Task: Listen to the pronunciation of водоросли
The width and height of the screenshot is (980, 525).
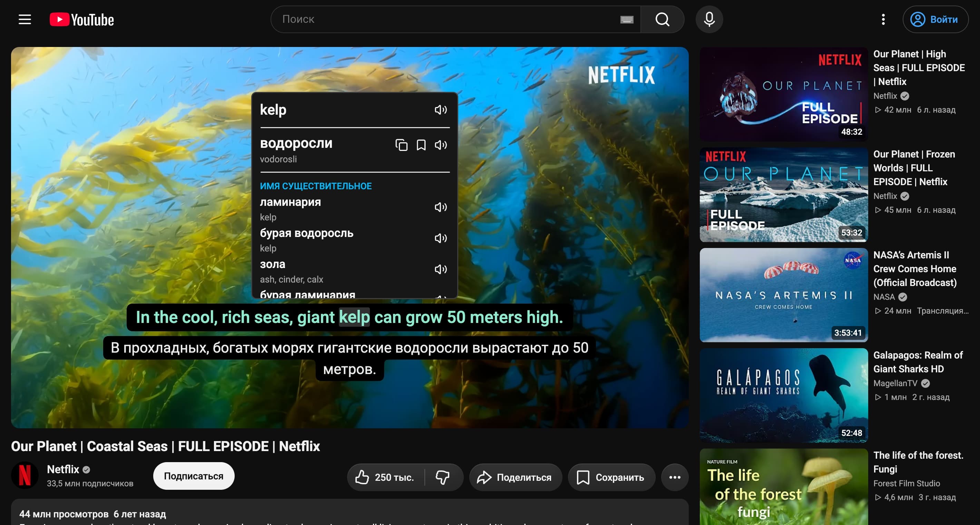Action: 441,145
